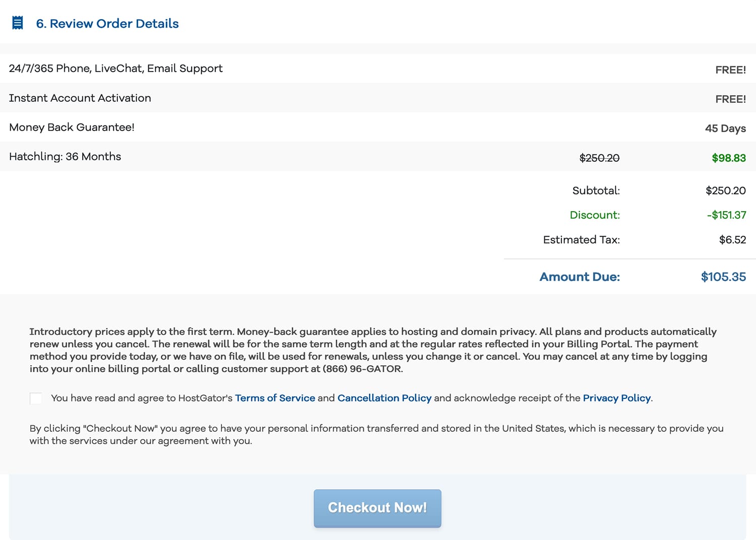The height and width of the screenshot is (540, 756).
Task: Check the agree to Terms of Service checkbox
Action: [x=36, y=398]
